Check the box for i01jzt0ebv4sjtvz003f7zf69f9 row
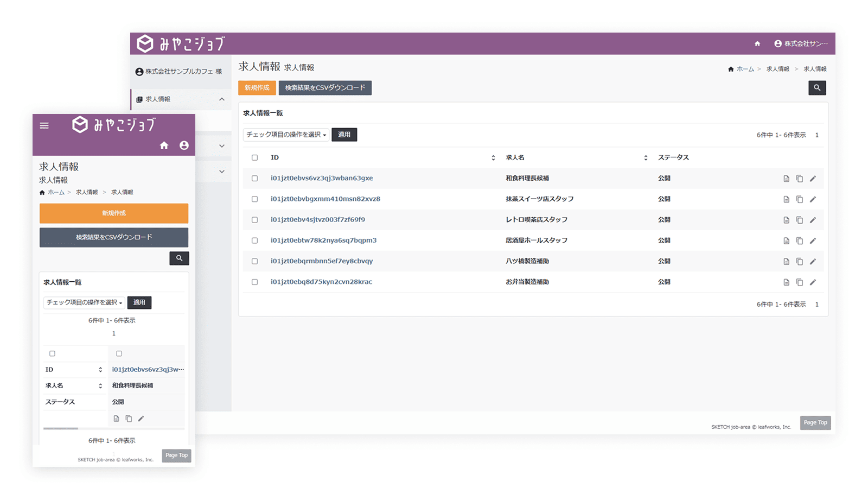Image resolution: width=868 pixels, height=500 pixels. point(254,220)
